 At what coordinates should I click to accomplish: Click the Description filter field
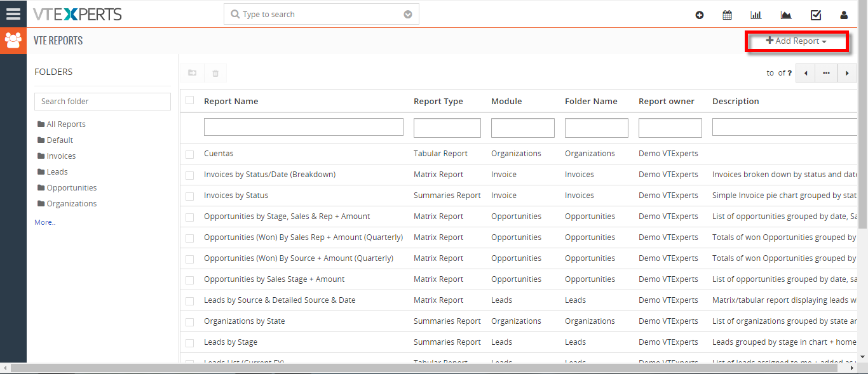(x=785, y=127)
